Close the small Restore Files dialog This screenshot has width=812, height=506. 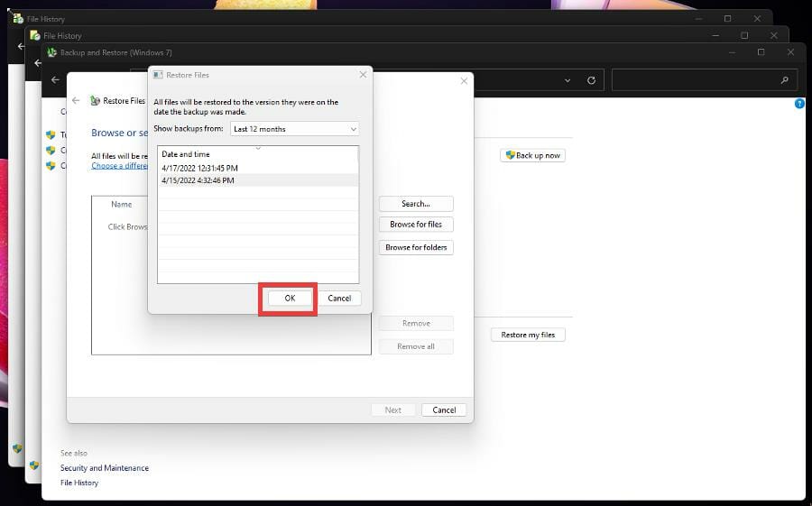pos(363,75)
